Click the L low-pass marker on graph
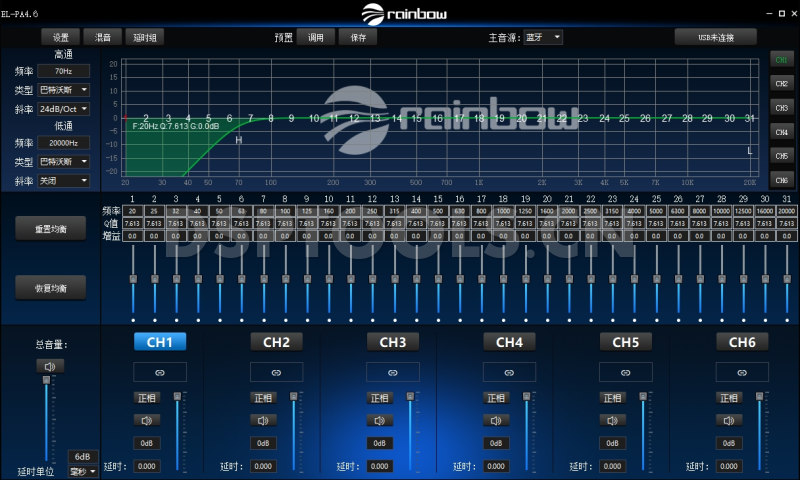Viewport: 800px width, 480px height. click(749, 151)
